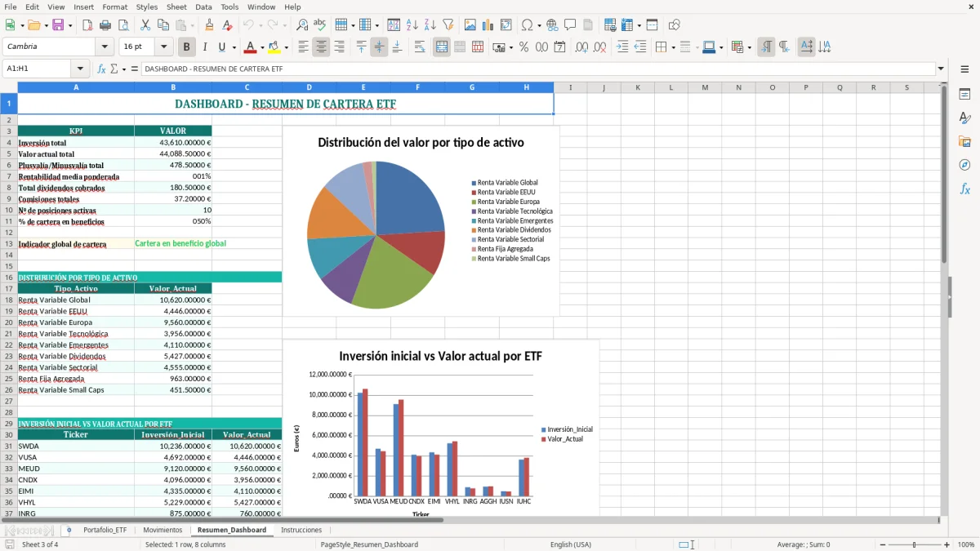Toggle Center Horizontally alignment

(321, 47)
